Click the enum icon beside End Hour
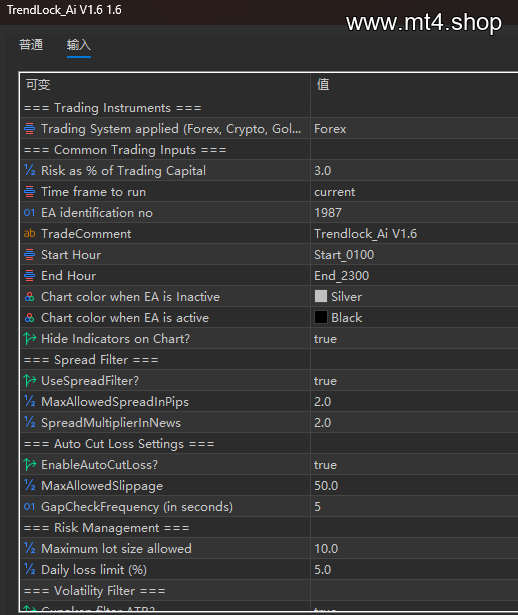The width and height of the screenshot is (518, 615). click(x=29, y=275)
